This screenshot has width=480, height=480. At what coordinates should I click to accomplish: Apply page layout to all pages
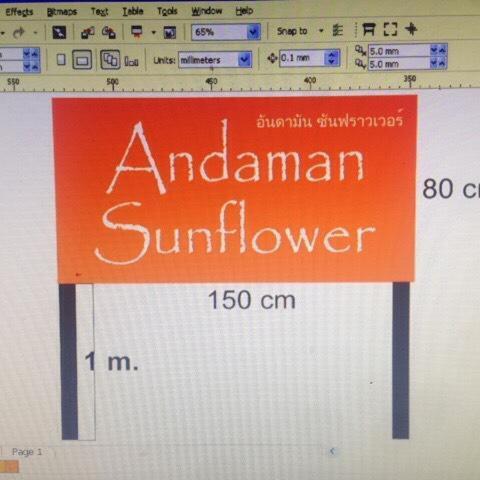pyautogui.click(x=110, y=60)
